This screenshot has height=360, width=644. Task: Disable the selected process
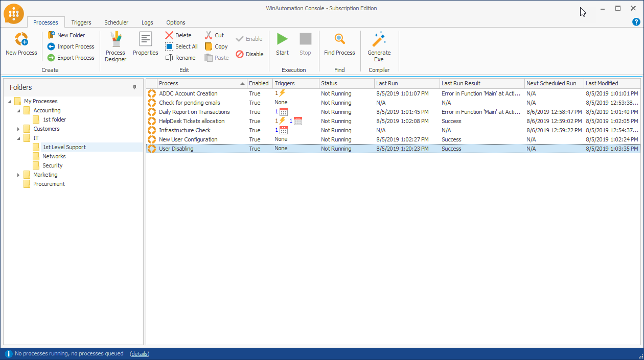click(249, 54)
